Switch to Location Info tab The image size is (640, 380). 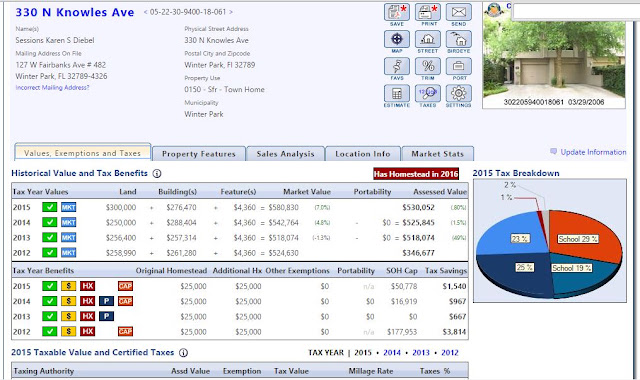pos(363,154)
